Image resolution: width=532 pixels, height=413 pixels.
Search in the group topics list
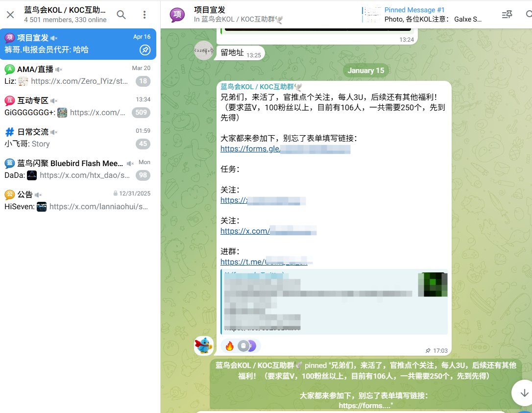pyautogui.click(x=121, y=15)
